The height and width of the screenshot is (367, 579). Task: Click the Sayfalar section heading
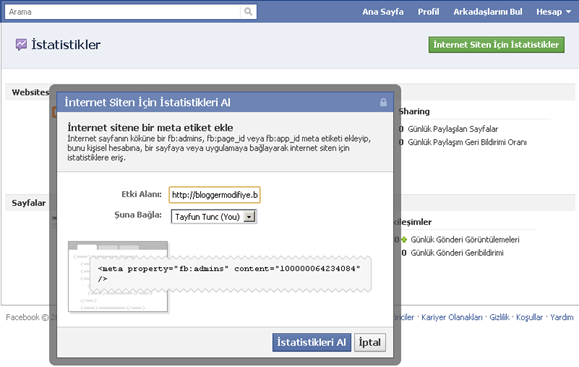(28, 203)
